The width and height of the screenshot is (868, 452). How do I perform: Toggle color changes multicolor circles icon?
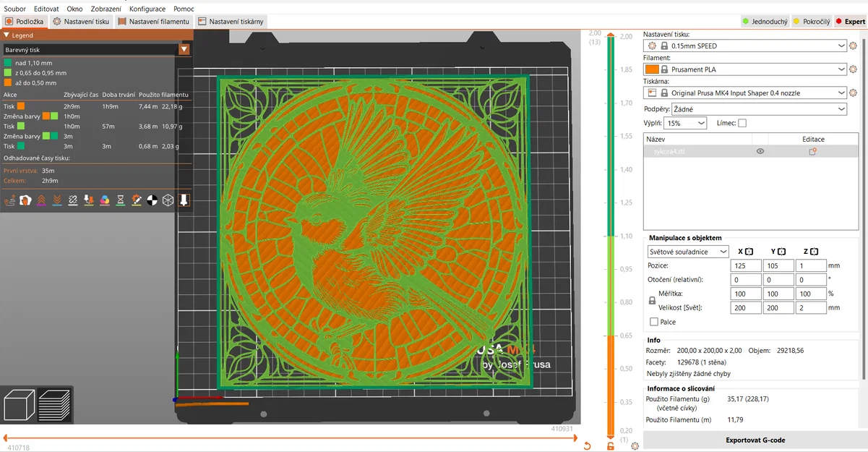click(105, 200)
